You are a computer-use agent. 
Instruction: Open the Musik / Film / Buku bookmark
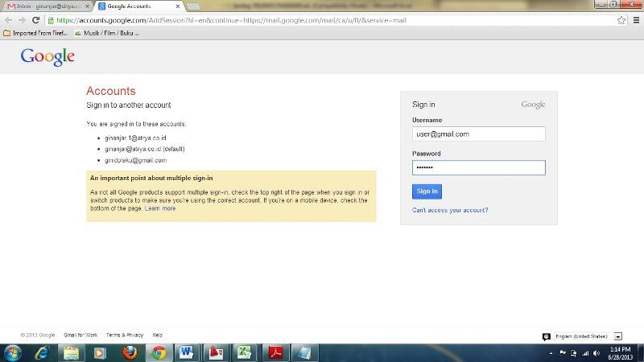[107, 33]
